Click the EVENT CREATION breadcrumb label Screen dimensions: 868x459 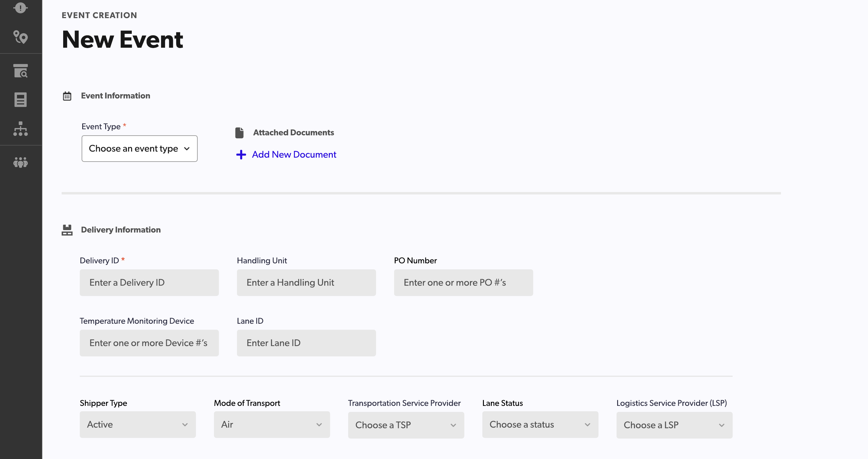[99, 15]
